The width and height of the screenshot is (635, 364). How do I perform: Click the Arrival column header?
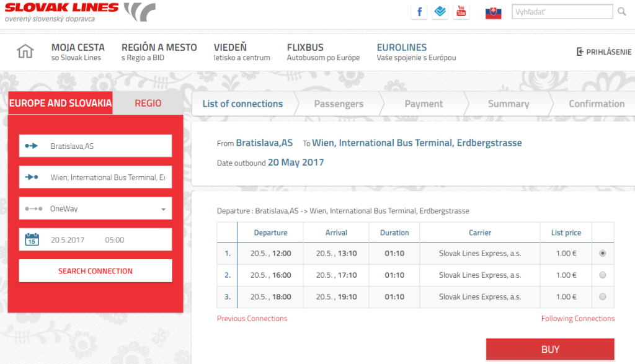pyautogui.click(x=336, y=233)
